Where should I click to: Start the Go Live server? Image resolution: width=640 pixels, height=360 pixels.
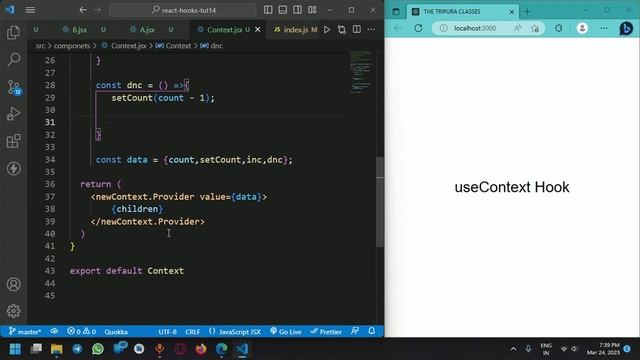pyautogui.click(x=286, y=331)
